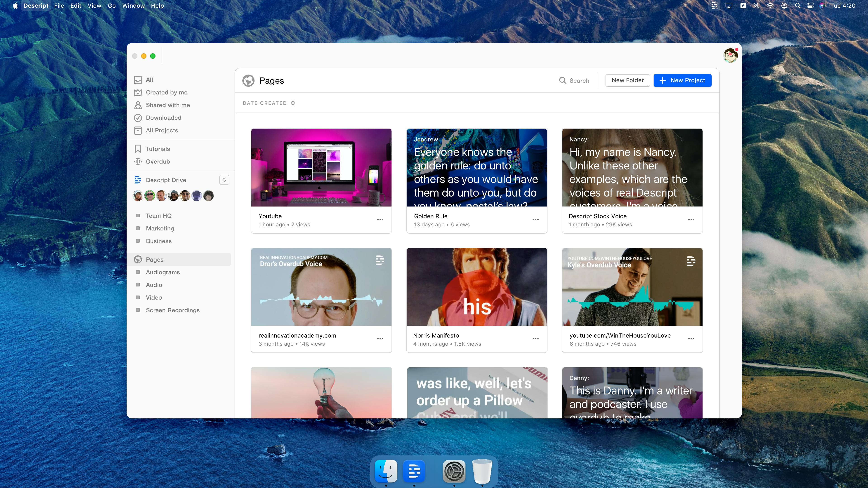The image size is (868, 488).
Task: Click the Created by me crown icon
Action: (138, 92)
